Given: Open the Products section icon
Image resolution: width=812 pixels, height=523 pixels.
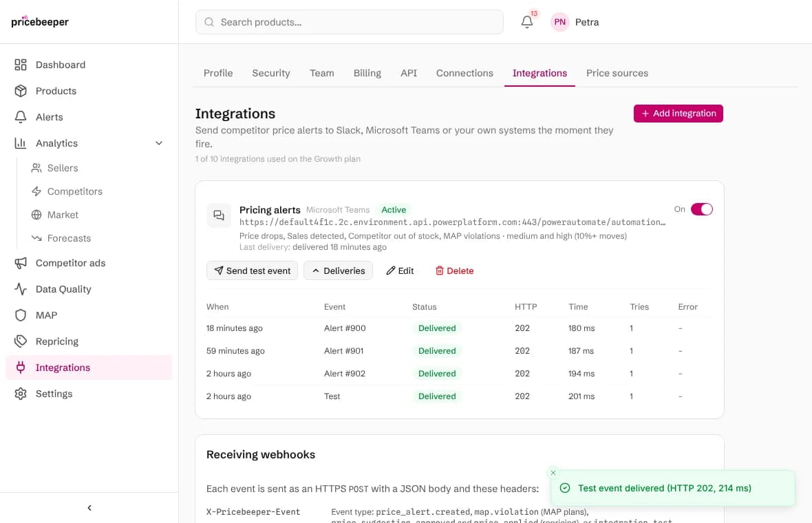Looking at the screenshot, I should [21, 91].
